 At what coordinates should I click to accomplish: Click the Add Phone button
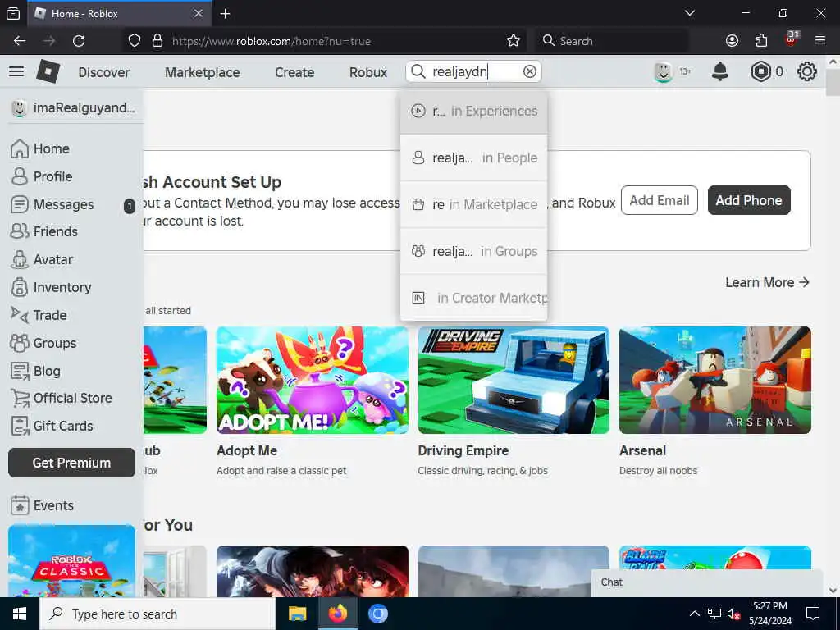tap(748, 200)
